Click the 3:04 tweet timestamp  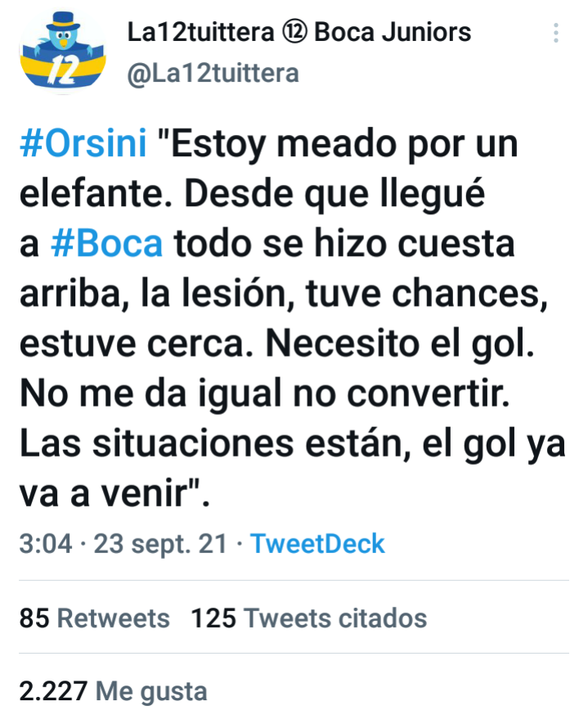pyautogui.click(x=46, y=543)
